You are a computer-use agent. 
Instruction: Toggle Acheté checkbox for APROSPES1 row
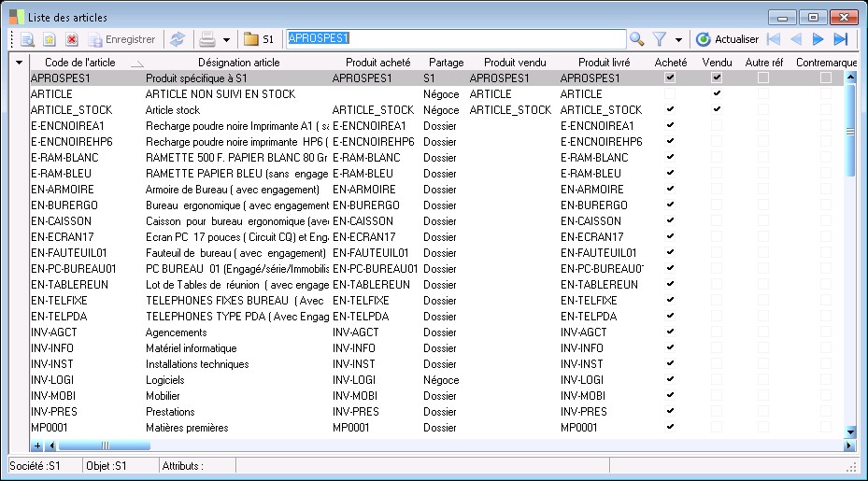(670, 78)
